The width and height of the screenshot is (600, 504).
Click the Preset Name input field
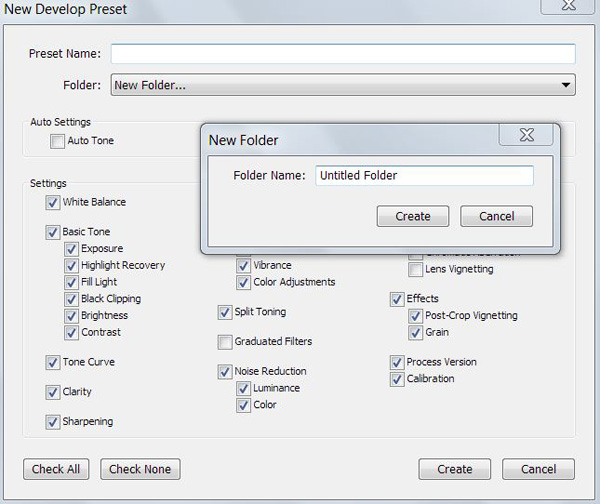(343, 54)
